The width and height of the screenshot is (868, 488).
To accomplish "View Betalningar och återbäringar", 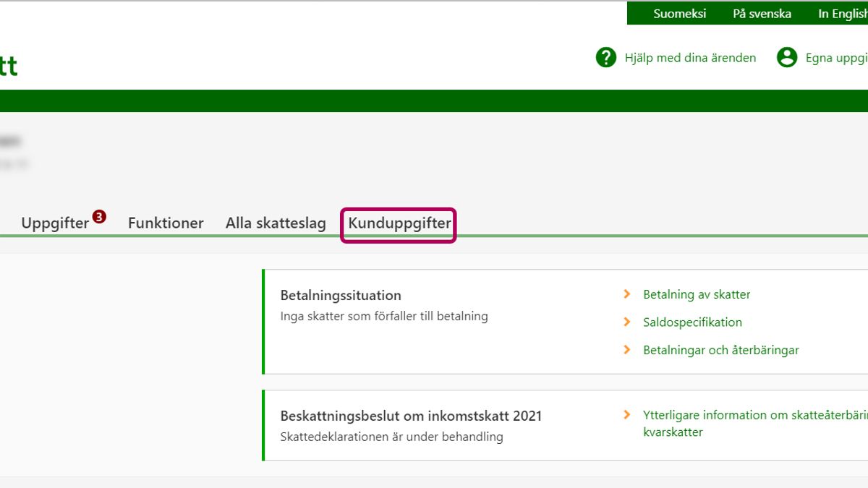I will coord(720,350).
